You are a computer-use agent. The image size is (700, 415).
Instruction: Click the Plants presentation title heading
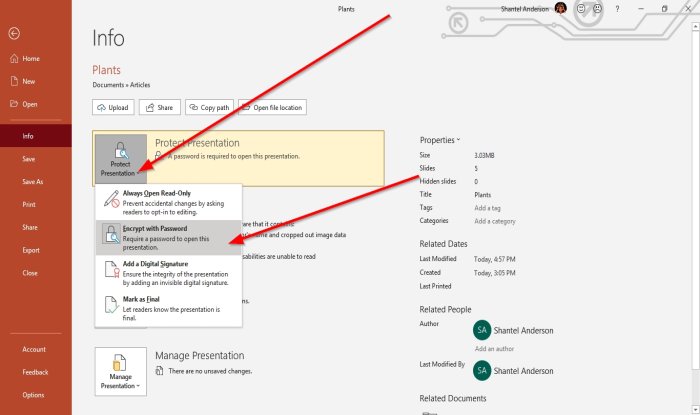[106, 70]
